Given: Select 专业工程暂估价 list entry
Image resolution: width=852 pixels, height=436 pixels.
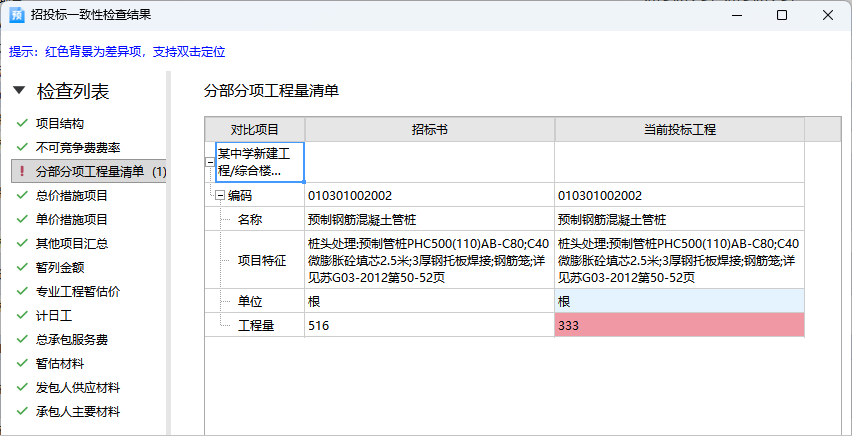Looking at the screenshot, I should [x=78, y=292].
